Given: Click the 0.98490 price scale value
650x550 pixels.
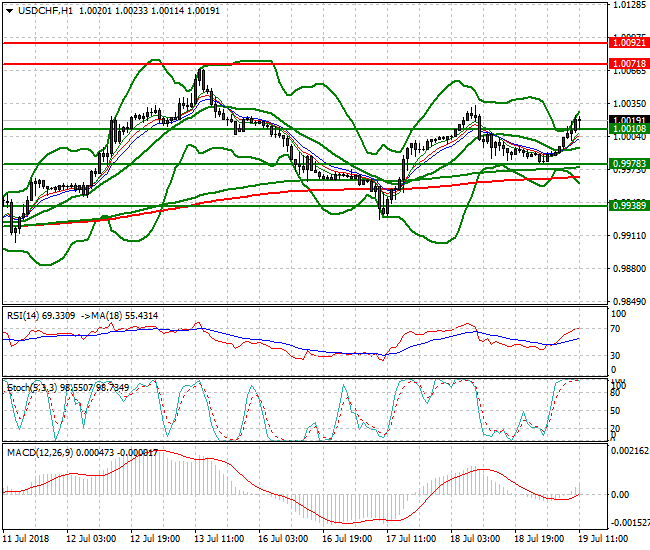Looking at the screenshot, I should [629, 301].
